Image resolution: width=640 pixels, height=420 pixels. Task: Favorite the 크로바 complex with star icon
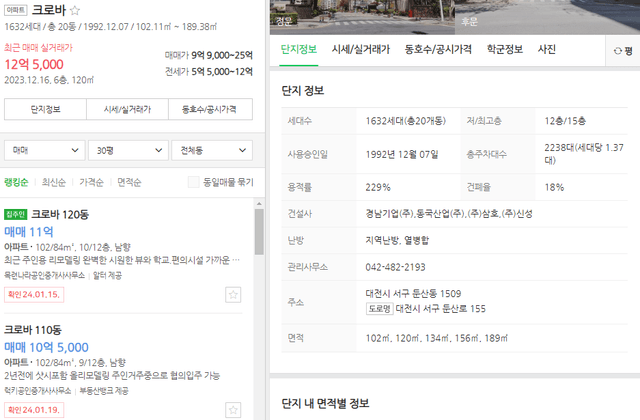(x=75, y=10)
